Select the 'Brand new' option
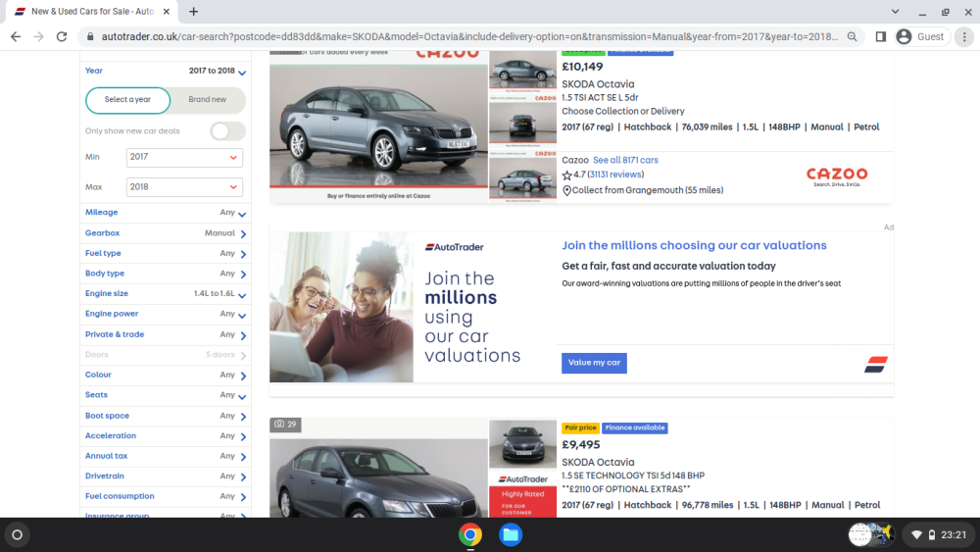980x552 pixels. pos(208,100)
